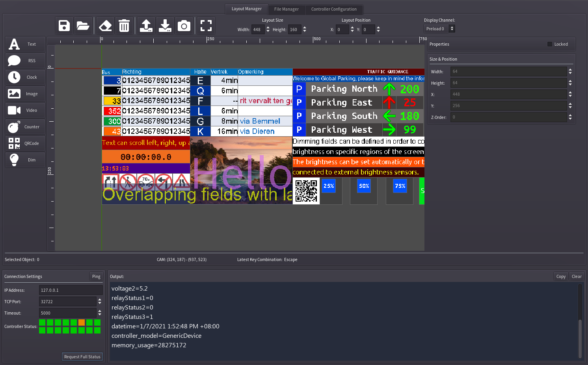Adjust the Properties Height stepper arrows
588x365 pixels.
[x=570, y=83]
